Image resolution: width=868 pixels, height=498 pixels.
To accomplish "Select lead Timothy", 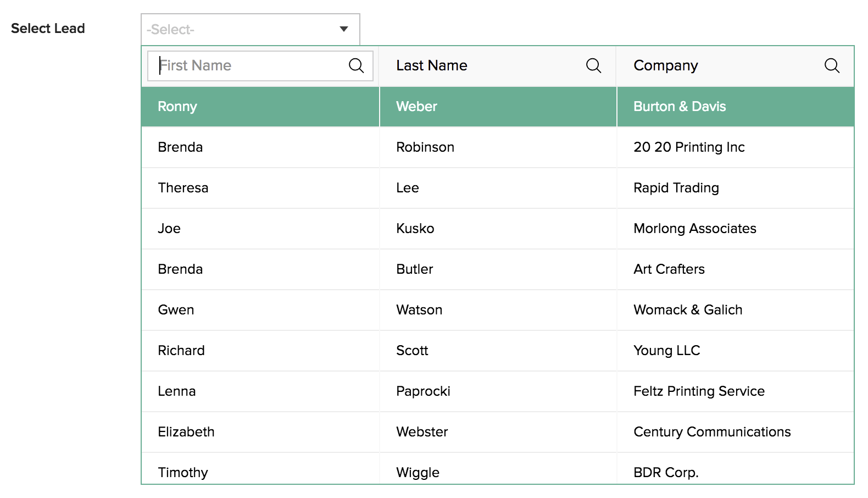I will click(x=183, y=473).
